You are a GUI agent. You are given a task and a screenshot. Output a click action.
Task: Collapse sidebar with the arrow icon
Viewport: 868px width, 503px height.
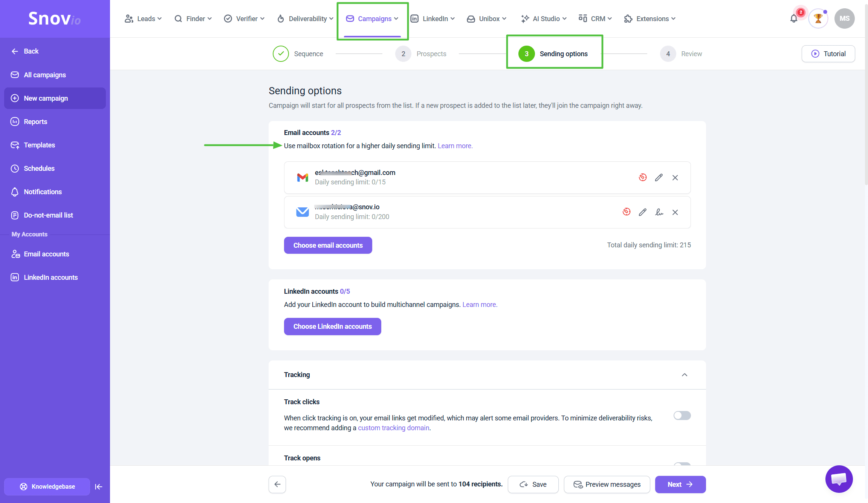(x=99, y=486)
